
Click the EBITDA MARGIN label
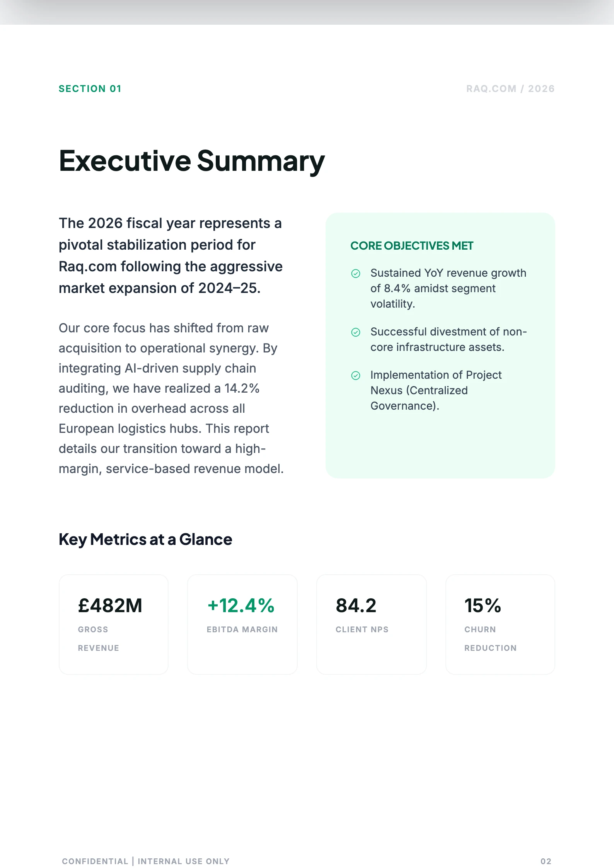(242, 630)
